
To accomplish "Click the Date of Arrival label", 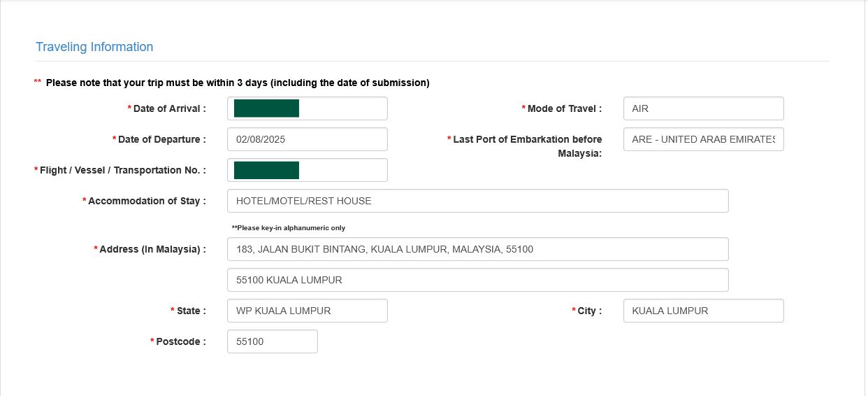I will [169, 108].
